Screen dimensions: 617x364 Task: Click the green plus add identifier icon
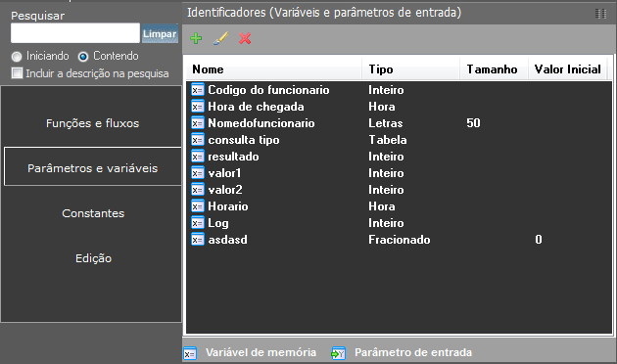[196, 38]
